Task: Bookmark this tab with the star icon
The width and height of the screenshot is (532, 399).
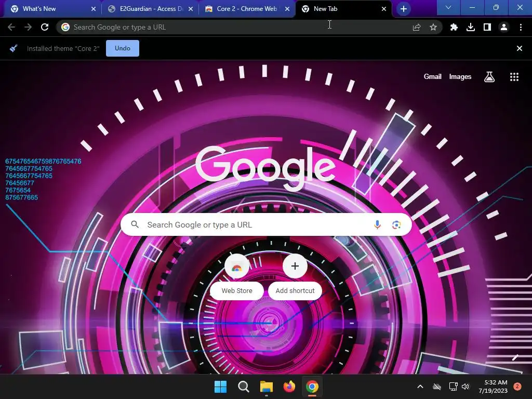Action: tap(433, 27)
